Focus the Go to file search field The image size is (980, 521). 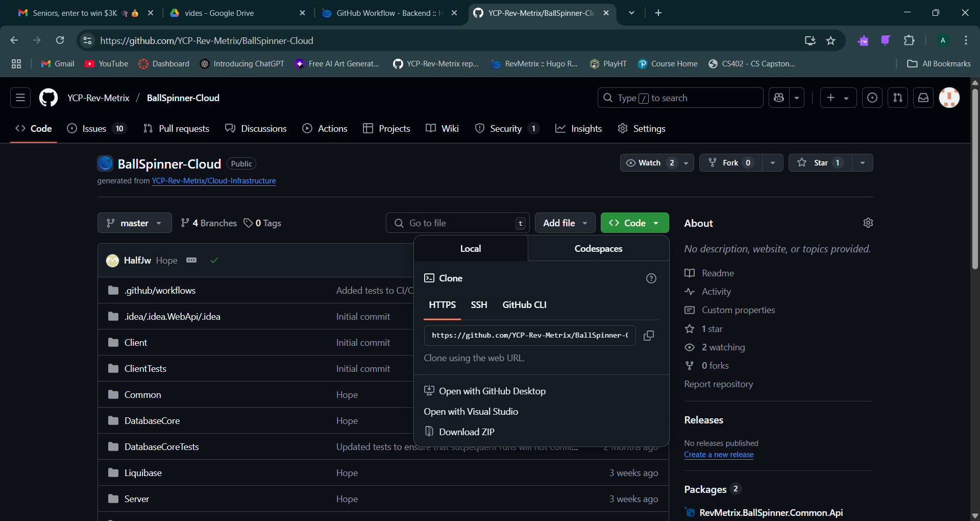[458, 223]
